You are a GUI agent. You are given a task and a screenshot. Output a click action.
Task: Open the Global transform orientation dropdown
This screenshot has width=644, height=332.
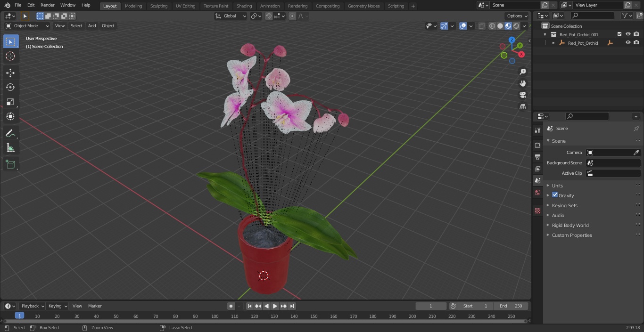click(231, 16)
